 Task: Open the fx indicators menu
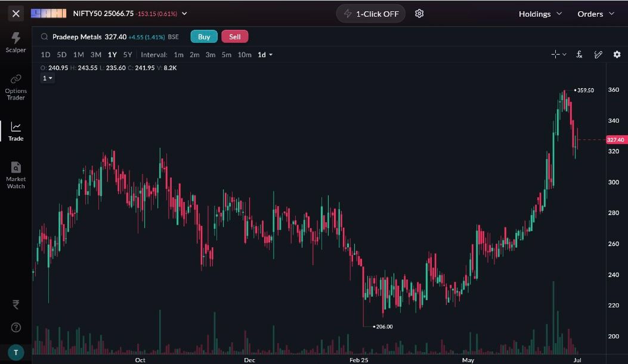tap(579, 54)
